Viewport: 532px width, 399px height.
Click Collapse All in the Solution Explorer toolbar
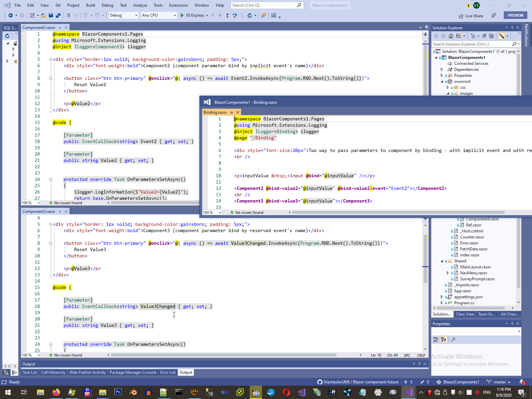click(484, 36)
